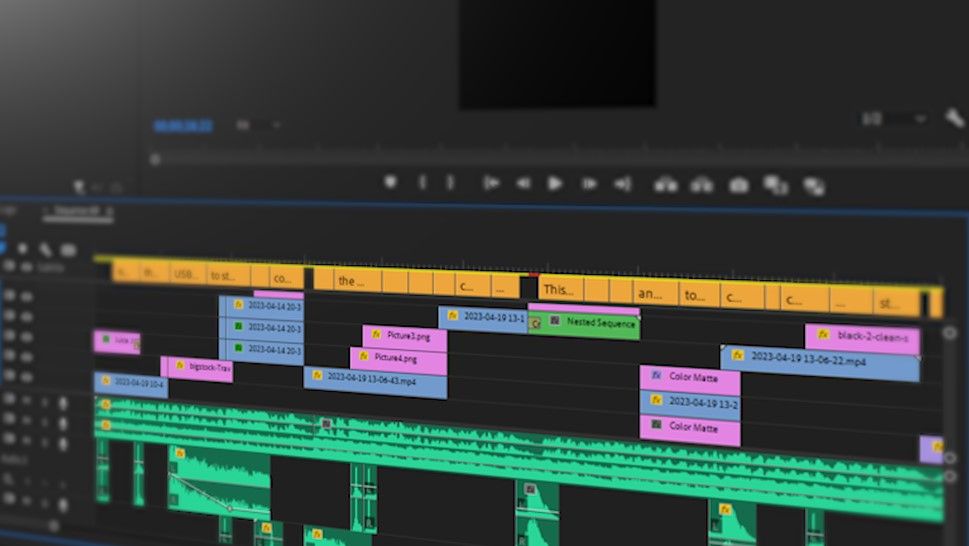Select the 'to...' caption clip
Screen dimensions: 969x546
coord(700,295)
